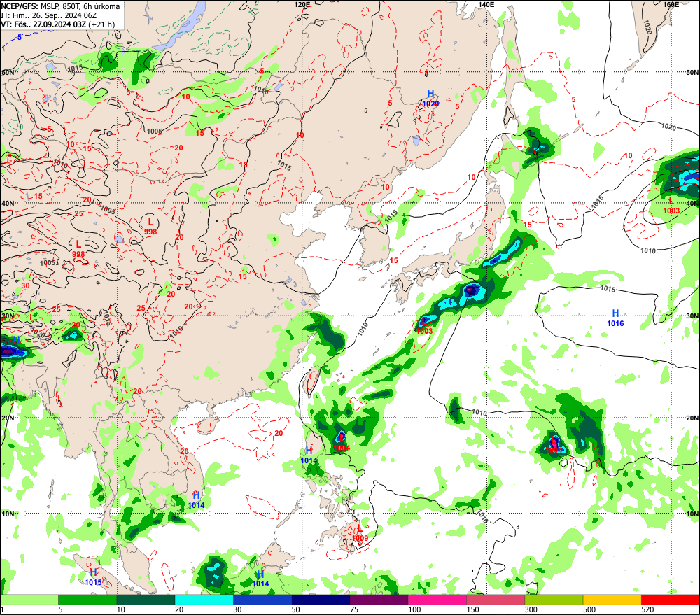Click the 'IT: Fim.. 26. Sep.. 2024 06Z' line
The height and width of the screenshot is (615, 700).
pyautogui.click(x=49, y=15)
